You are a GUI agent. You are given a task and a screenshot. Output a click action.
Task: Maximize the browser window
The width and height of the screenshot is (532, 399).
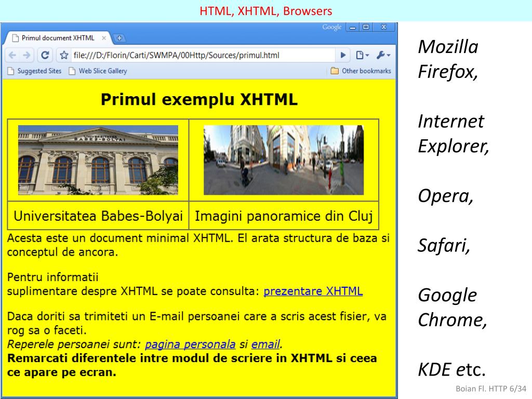(x=366, y=27)
